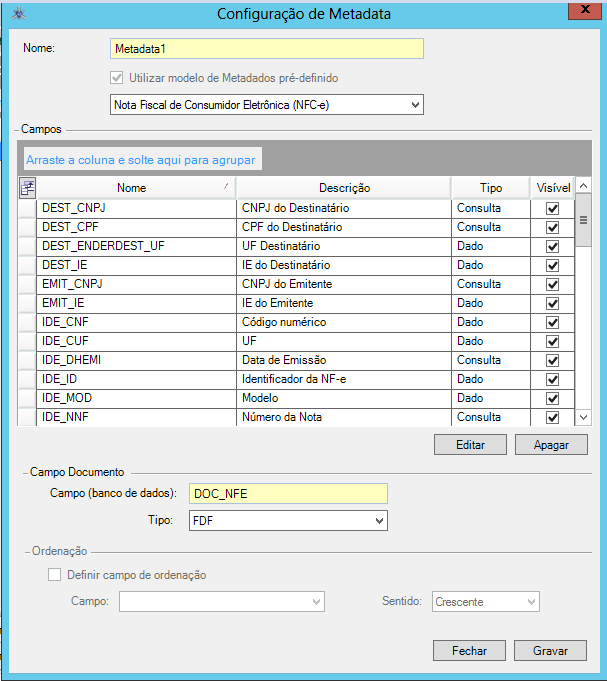Sort by Descrição column header
The width and height of the screenshot is (607, 681).
point(344,188)
